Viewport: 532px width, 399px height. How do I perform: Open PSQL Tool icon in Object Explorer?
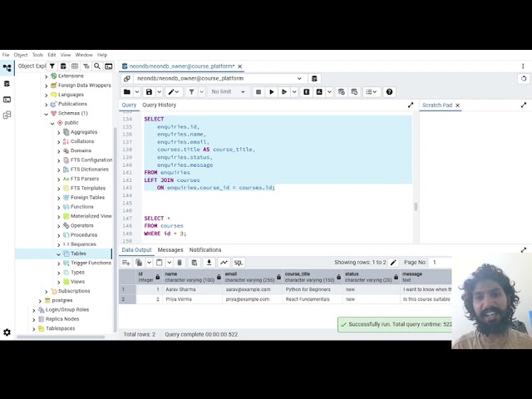pos(109,66)
